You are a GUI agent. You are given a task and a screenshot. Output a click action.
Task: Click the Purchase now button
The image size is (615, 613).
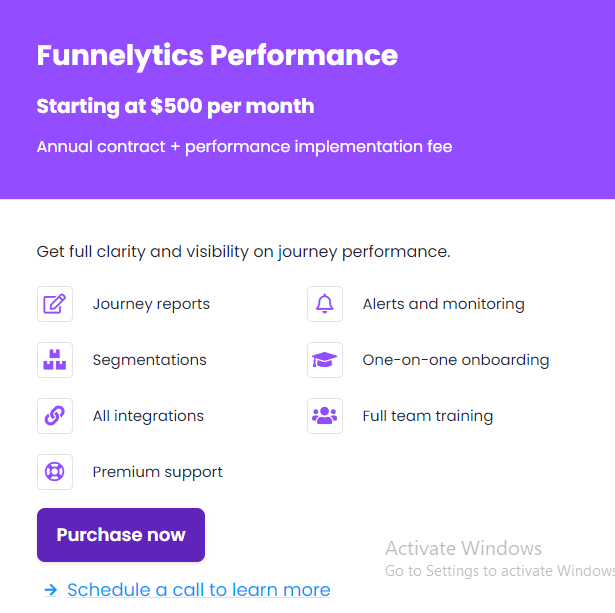(x=121, y=535)
